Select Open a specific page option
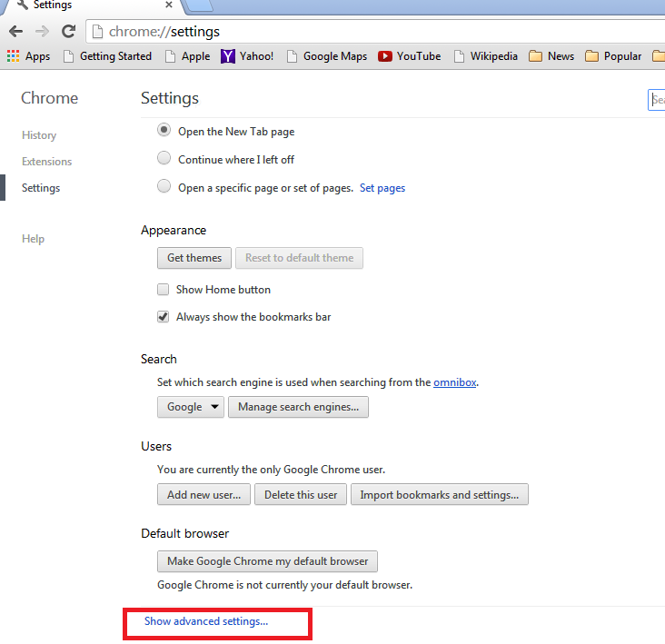Viewport: 665px width, 644px height. 164,186
